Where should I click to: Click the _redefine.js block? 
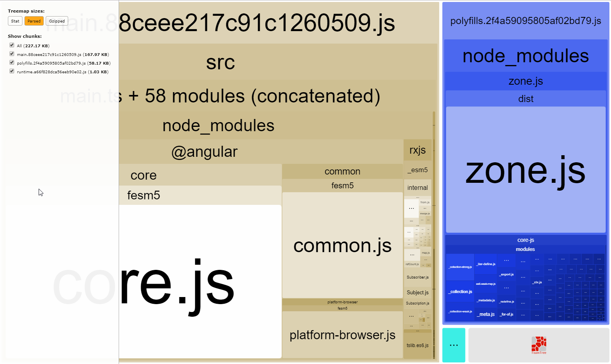coord(507,301)
